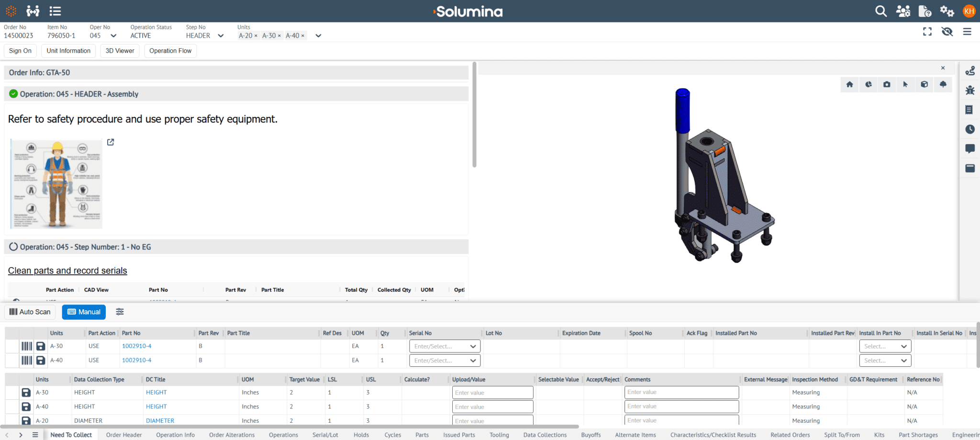Open the chat comments panel on right sidebar
Image resolution: width=980 pixels, height=440 pixels.
pyautogui.click(x=970, y=149)
